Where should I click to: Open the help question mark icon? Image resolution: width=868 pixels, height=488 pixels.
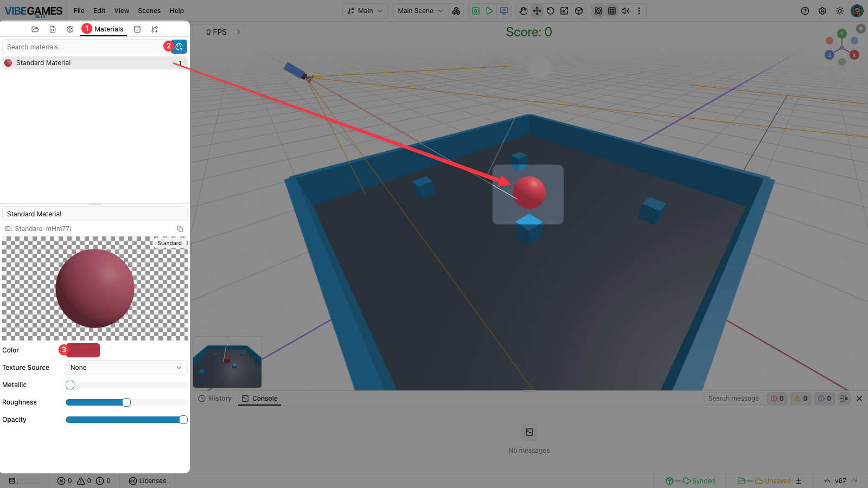pyautogui.click(x=805, y=11)
